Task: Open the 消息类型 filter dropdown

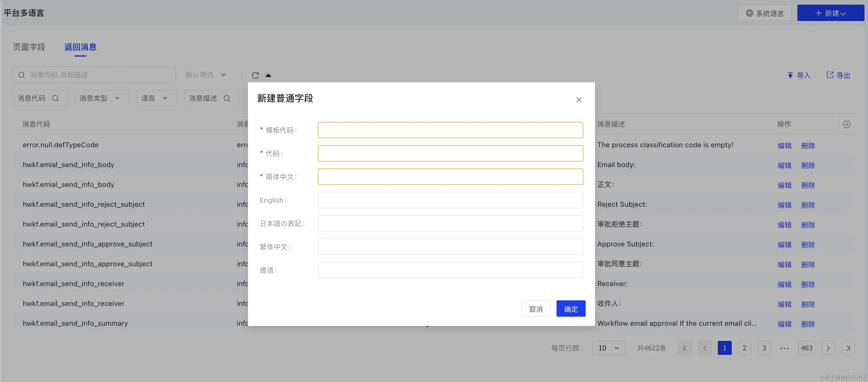Action: click(x=101, y=98)
